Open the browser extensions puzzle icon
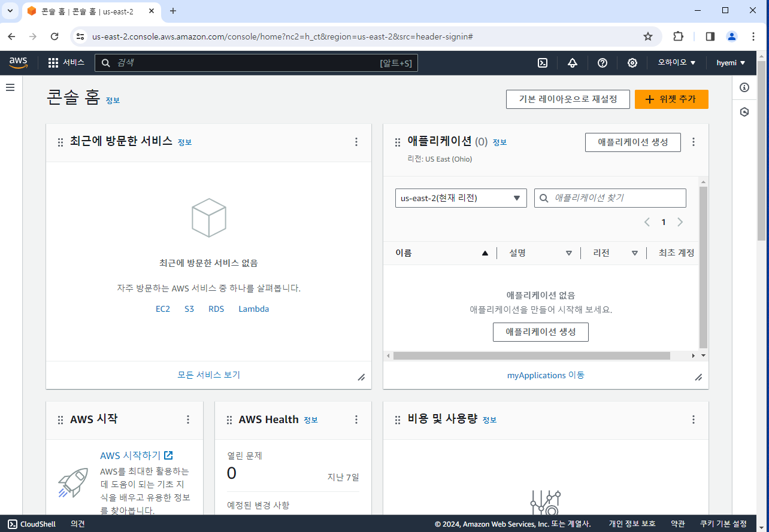This screenshot has height=532, width=769. tap(678, 36)
